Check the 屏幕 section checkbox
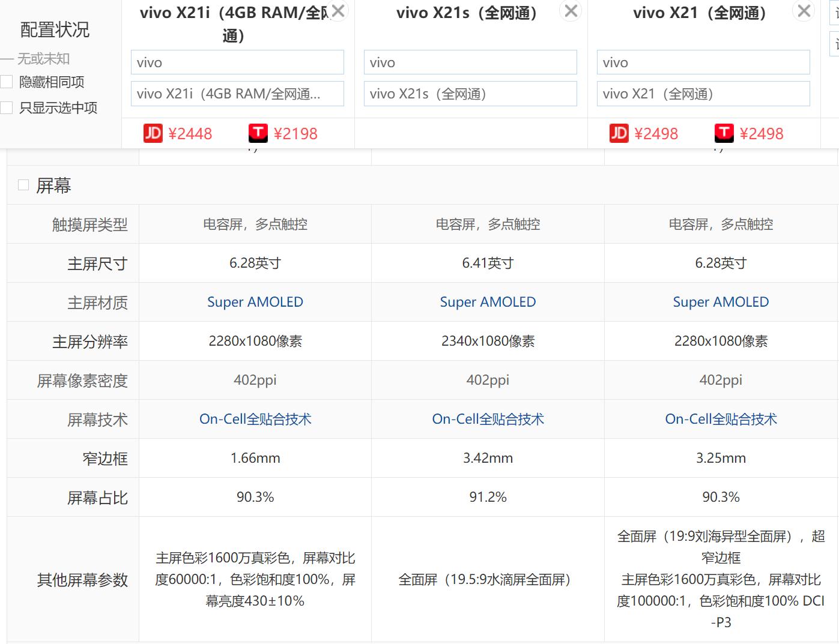Image resolution: width=839 pixels, height=644 pixels. coord(23,185)
